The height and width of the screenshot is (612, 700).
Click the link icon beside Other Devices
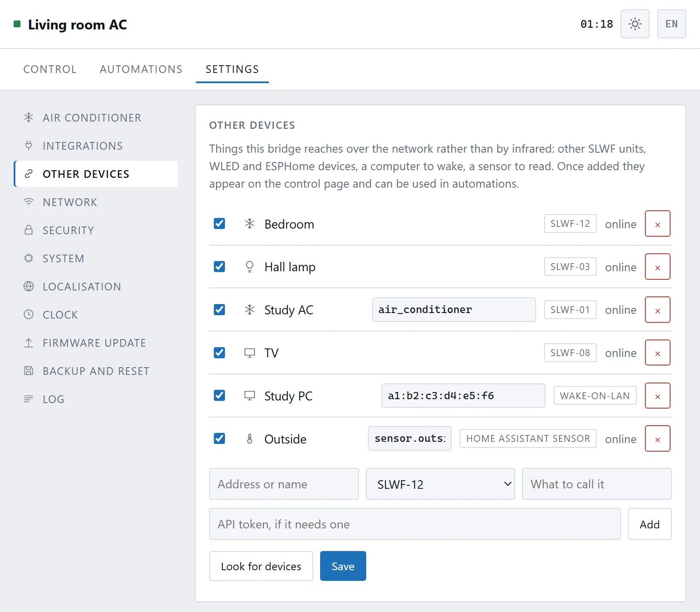coord(29,174)
